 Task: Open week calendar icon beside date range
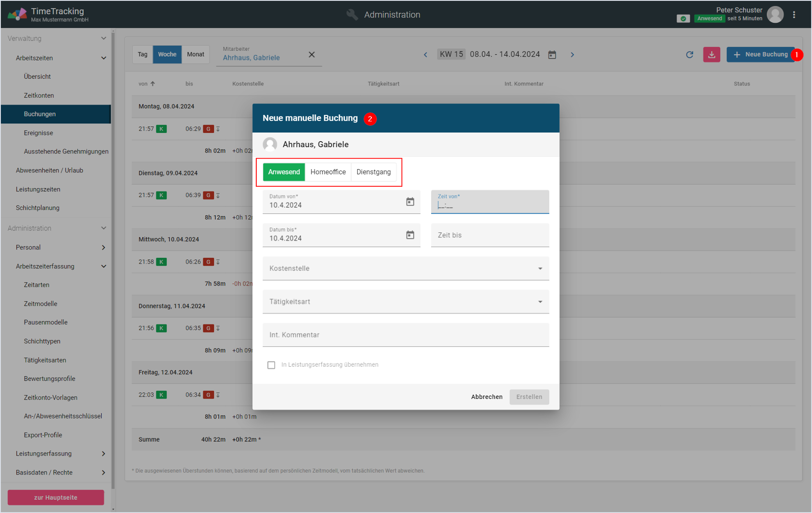(x=552, y=55)
